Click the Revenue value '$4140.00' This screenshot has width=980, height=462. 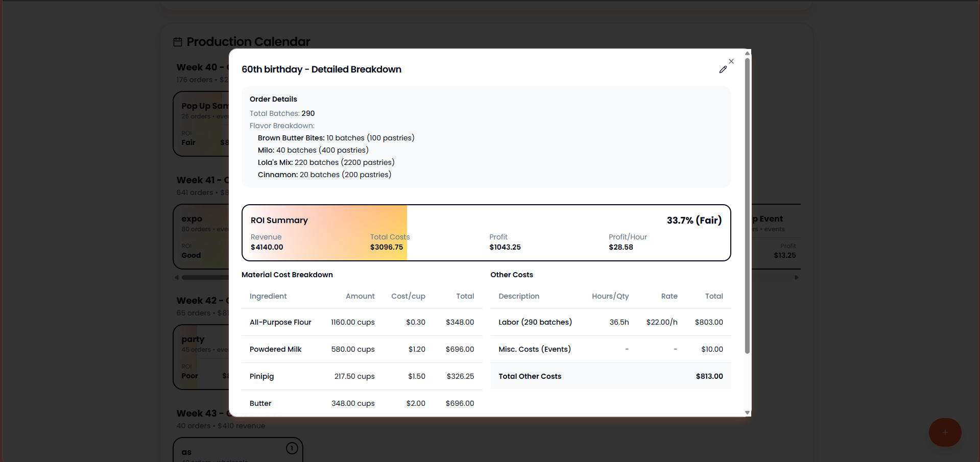[x=267, y=247]
